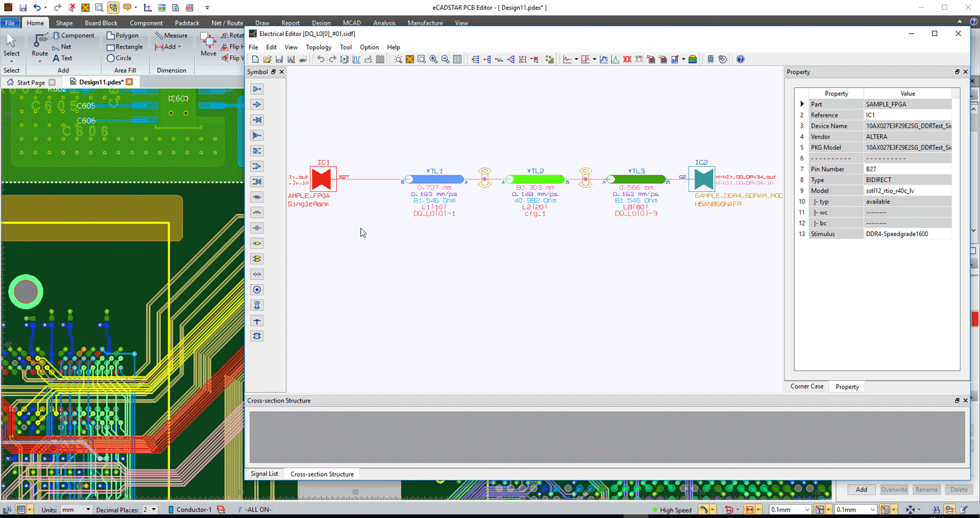Open Add dimension dropdown arrow
980x518 pixels.
[x=179, y=47]
